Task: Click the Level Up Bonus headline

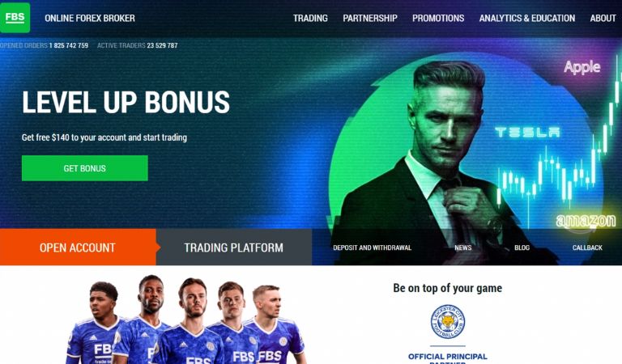Action: tap(126, 102)
